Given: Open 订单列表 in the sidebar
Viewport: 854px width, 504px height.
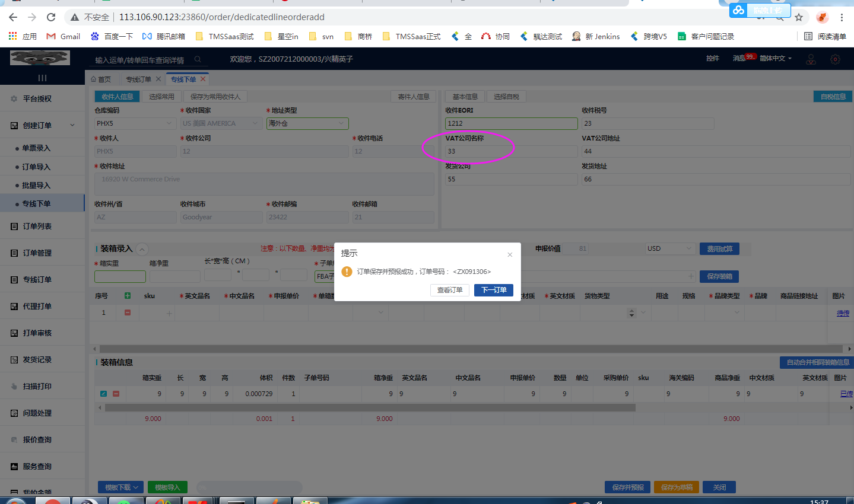Looking at the screenshot, I should 37,226.
